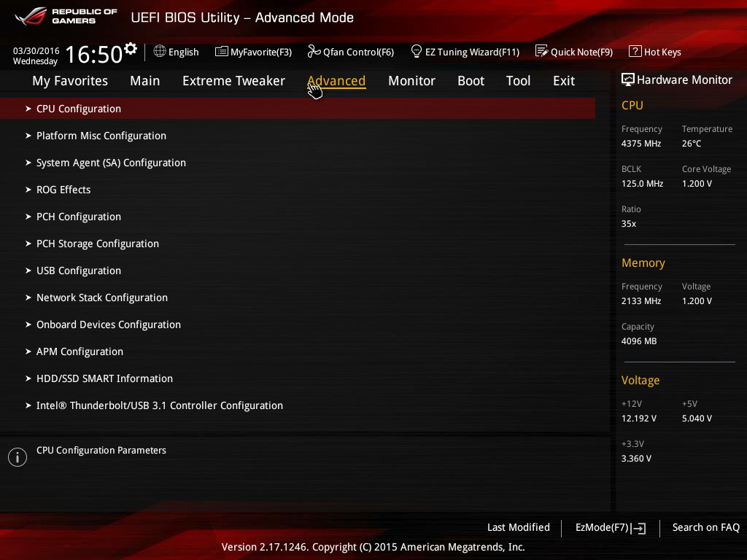The width and height of the screenshot is (747, 560).
Task: Show the Hot Keys list
Action: pos(662,52)
